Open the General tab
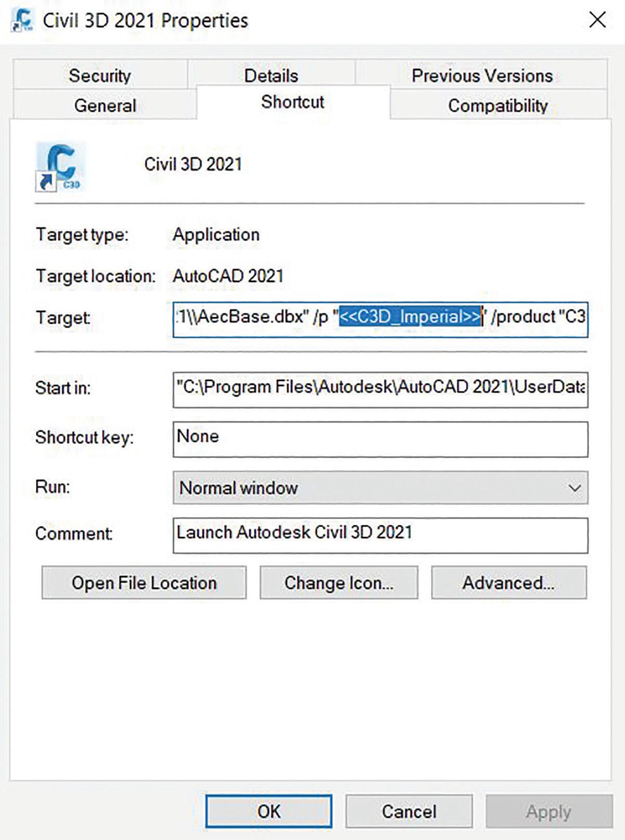 [105, 105]
